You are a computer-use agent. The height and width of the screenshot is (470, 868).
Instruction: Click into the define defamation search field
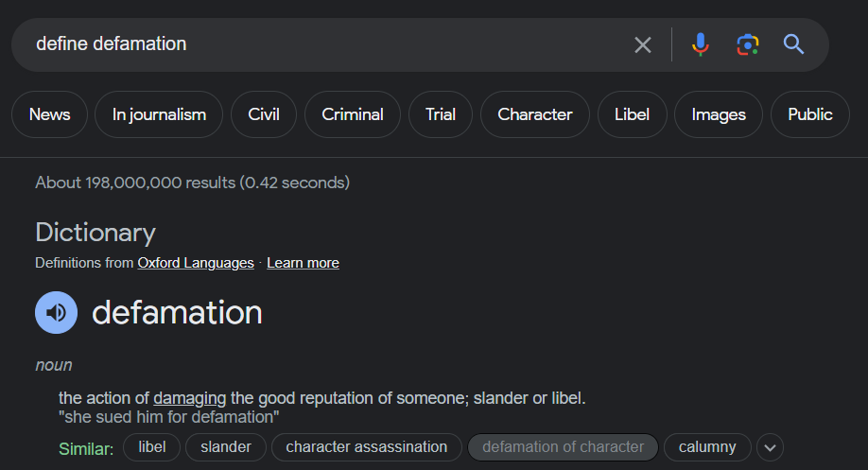tap(326, 44)
